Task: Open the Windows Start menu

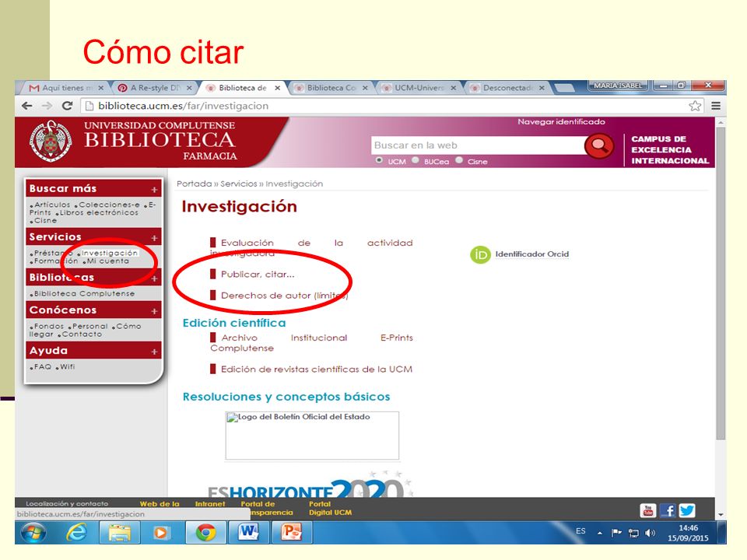Action: [33, 532]
